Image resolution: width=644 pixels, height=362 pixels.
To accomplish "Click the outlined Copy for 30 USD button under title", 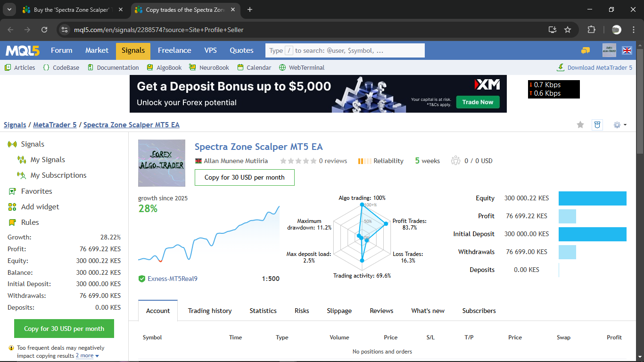I will [245, 177].
